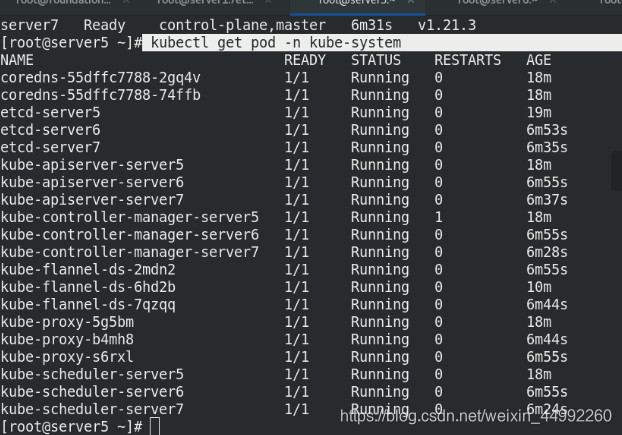Click the 19m age of etcd-server5
The height and width of the screenshot is (435, 622).
coord(539,112)
